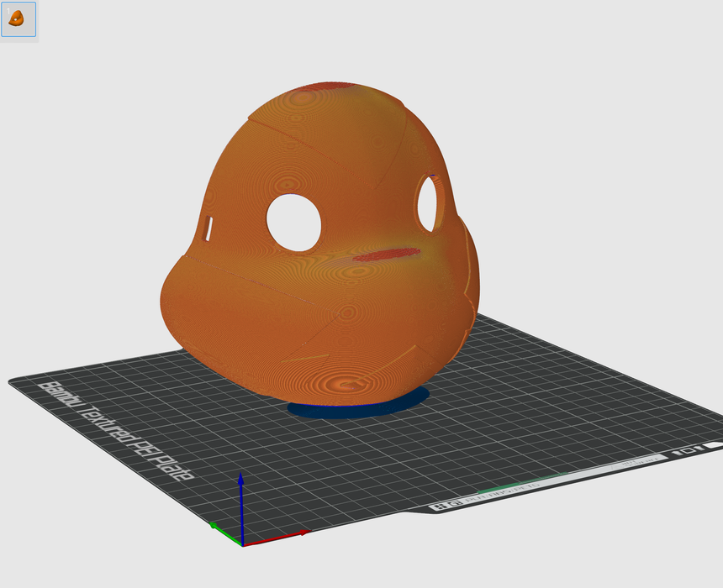723x588 pixels.
Task: Click the white tag at plate's far right
Action: [x=714, y=444]
